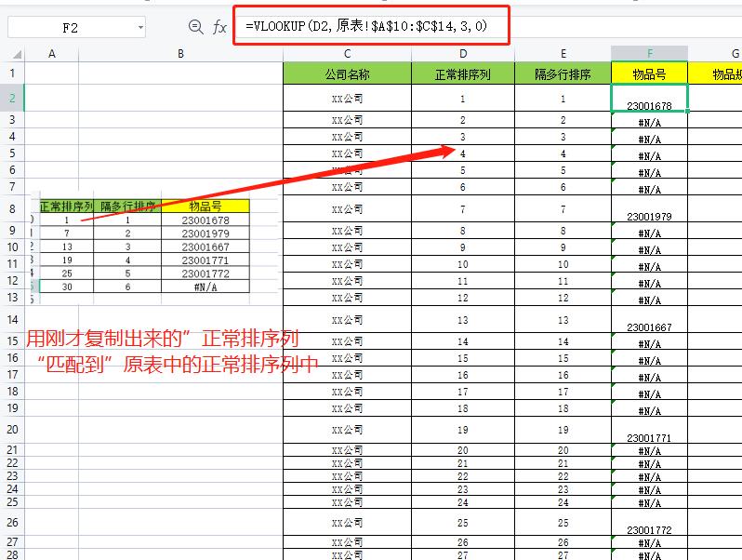Click the 隔多行排序 header cell in column E
Image resolution: width=742 pixels, height=560 pixels.
[563, 73]
